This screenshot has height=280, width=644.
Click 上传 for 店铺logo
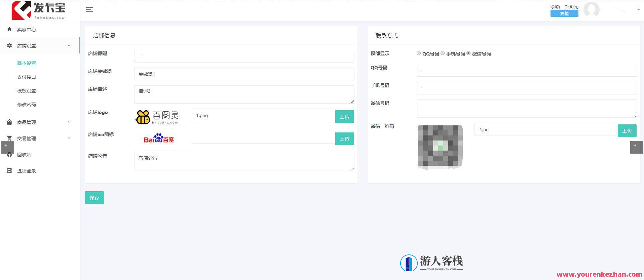pos(345,117)
